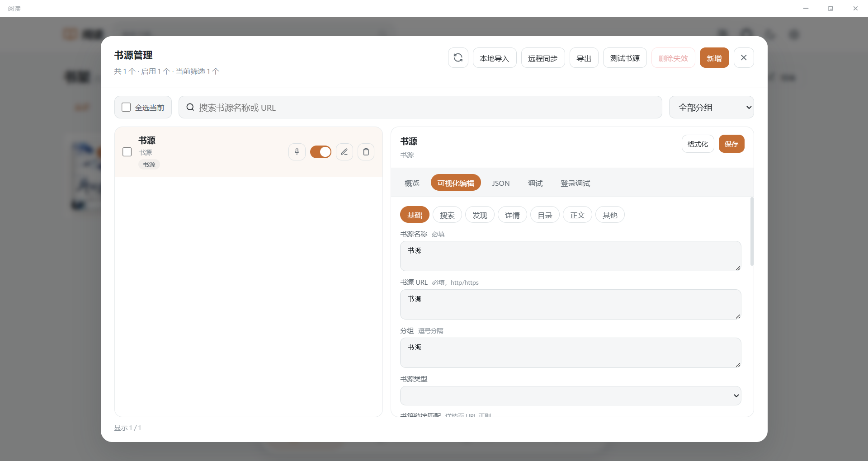
Task: Open the JSON tab
Action: click(501, 183)
